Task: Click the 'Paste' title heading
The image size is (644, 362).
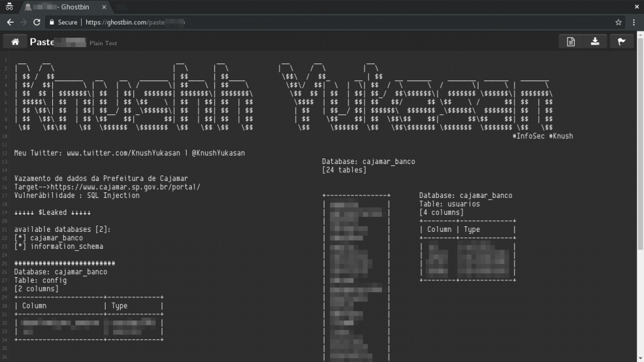Action: (42, 42)
